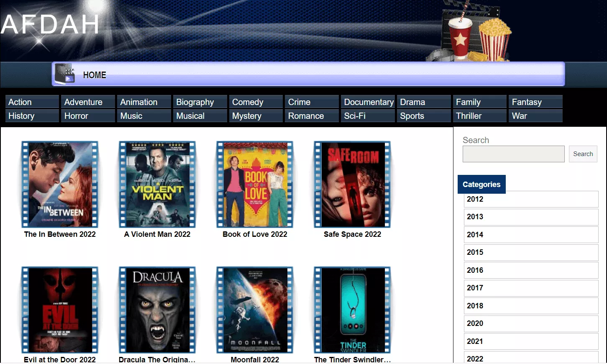Screen dimensions: 607x364
Task: Click A Violent Man 2022 title
Action: pyautogui.click(x=157, y=234)
